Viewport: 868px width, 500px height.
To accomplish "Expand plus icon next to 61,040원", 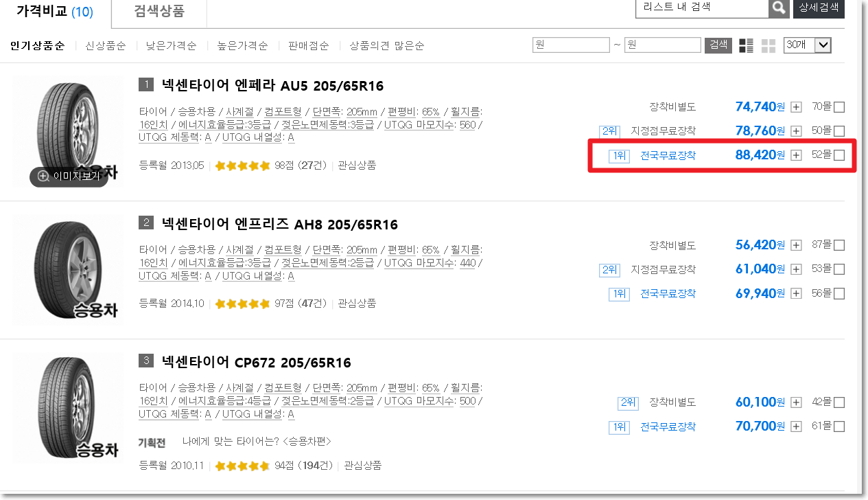I will coord(796,269).
